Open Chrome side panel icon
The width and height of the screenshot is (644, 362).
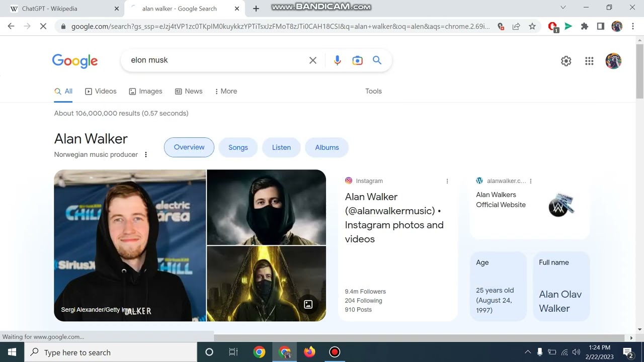600,26
